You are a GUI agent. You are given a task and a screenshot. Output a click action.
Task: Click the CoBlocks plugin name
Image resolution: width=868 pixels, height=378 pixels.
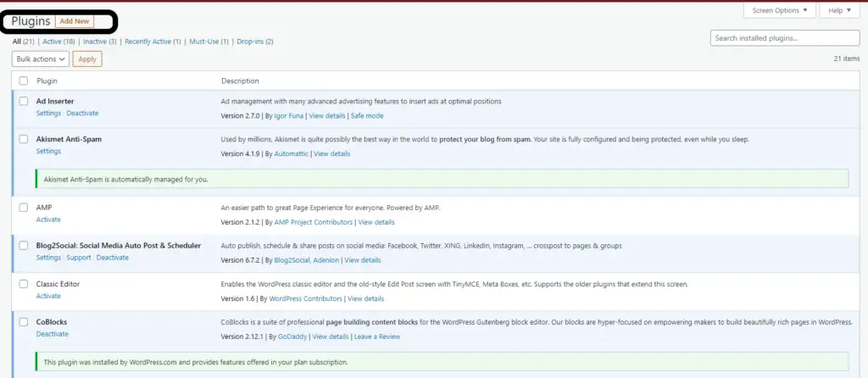(x=52, y=322)
